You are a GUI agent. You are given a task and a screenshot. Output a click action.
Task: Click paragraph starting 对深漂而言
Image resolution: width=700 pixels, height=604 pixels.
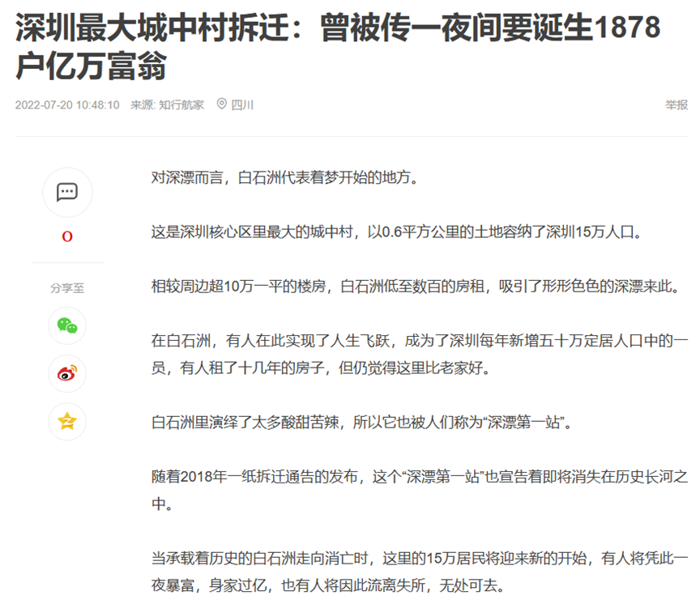[x=286, y=177]
